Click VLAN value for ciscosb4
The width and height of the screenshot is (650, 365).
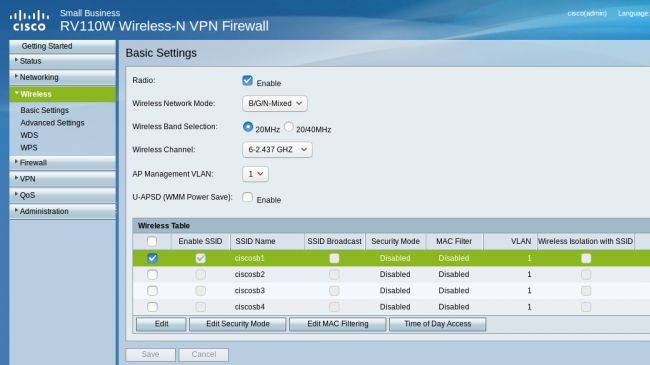click(529, 307)
